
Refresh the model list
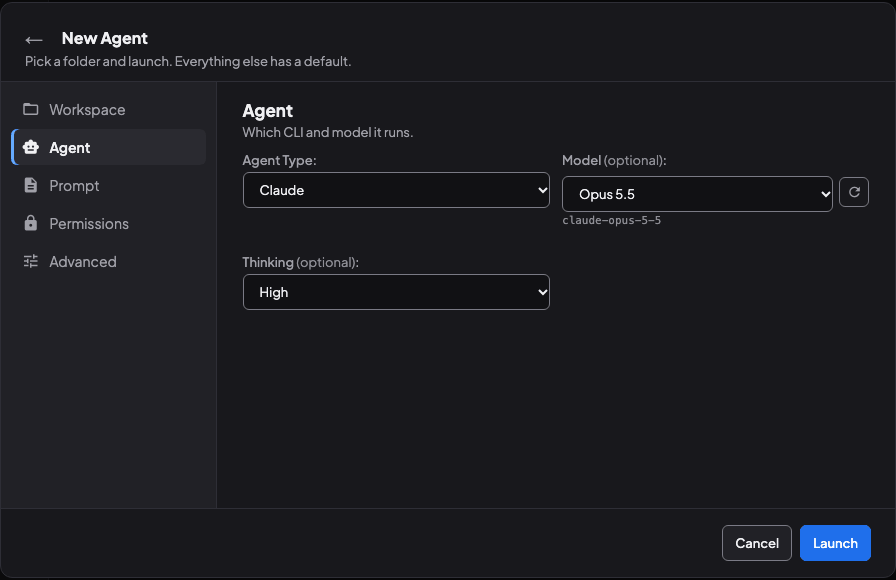pos(854,192)
